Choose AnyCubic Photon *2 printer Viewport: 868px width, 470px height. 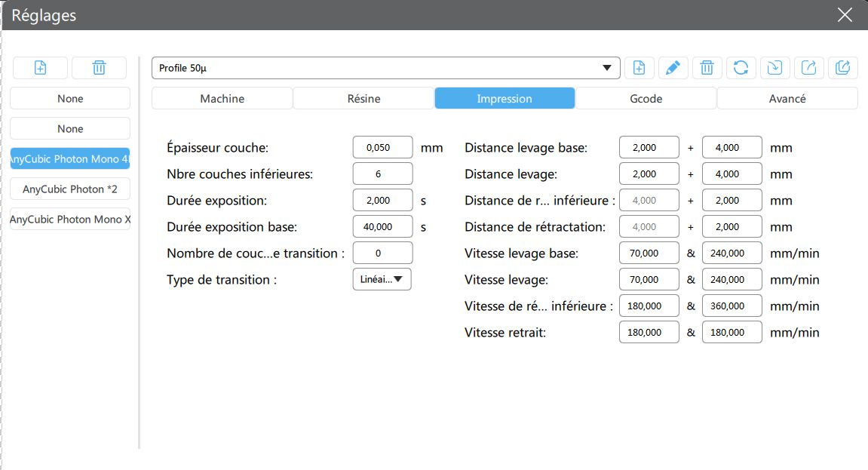[70, 189]
